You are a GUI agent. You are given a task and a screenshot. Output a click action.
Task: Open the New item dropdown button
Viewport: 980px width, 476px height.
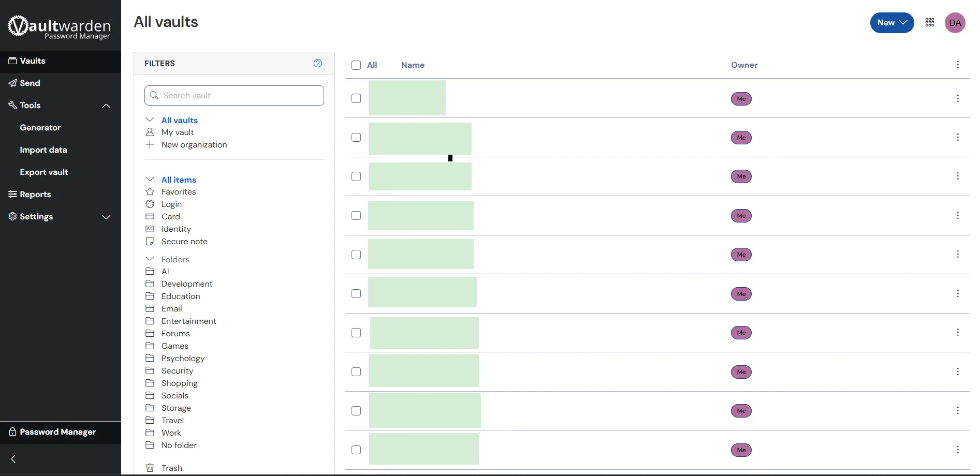(x=892, y=23)
